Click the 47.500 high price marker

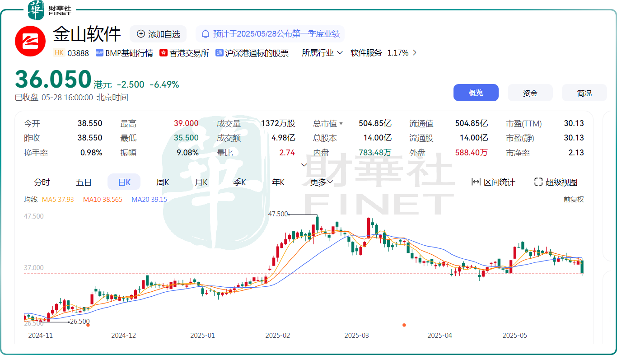click(x=278, y=214)
